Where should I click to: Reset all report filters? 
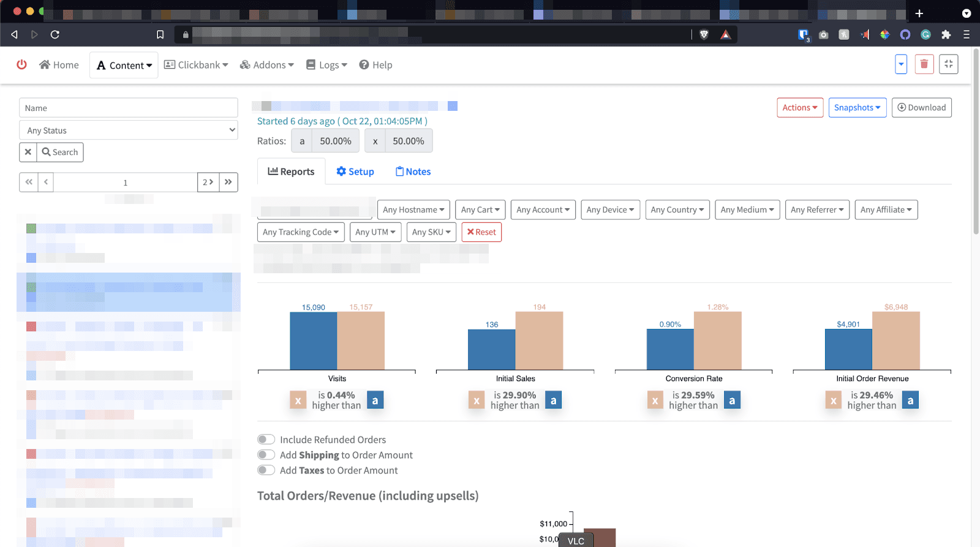(481, 232)
